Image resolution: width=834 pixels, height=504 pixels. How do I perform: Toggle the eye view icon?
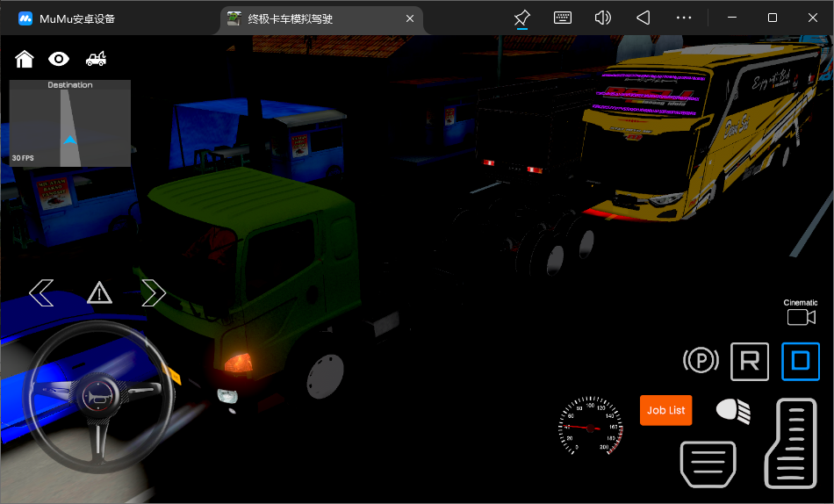pyautogui.click(x=59, y=59)
